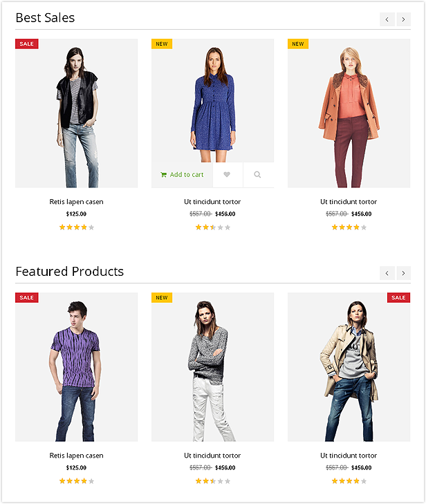Image resolution: width=426 pixels, height=504 pixels.
Task: Select black vest woman product image
Action: 77,113
